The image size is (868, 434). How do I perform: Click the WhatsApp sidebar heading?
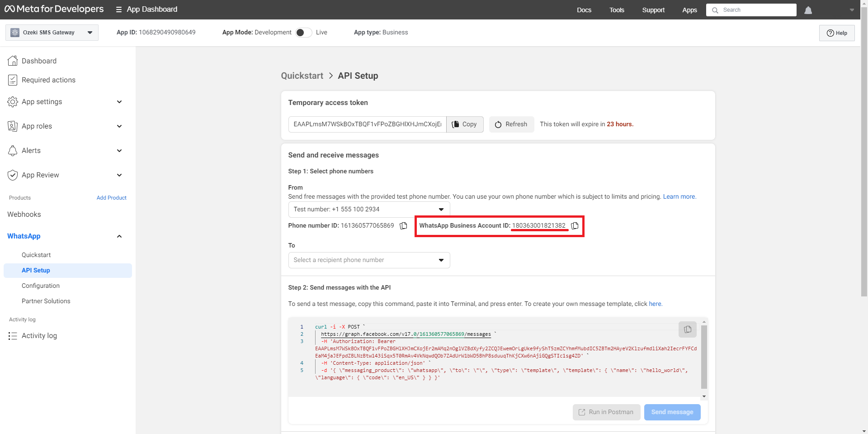[24, 236]
